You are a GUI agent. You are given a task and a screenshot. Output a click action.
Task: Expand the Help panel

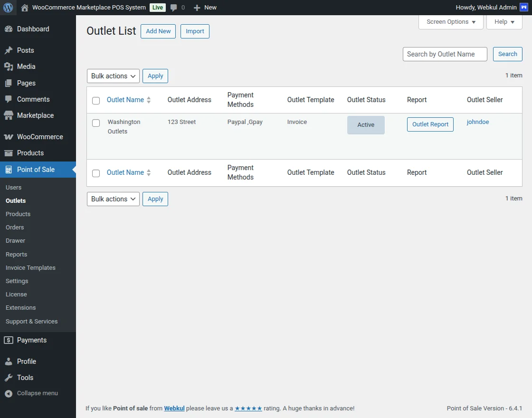504,22
